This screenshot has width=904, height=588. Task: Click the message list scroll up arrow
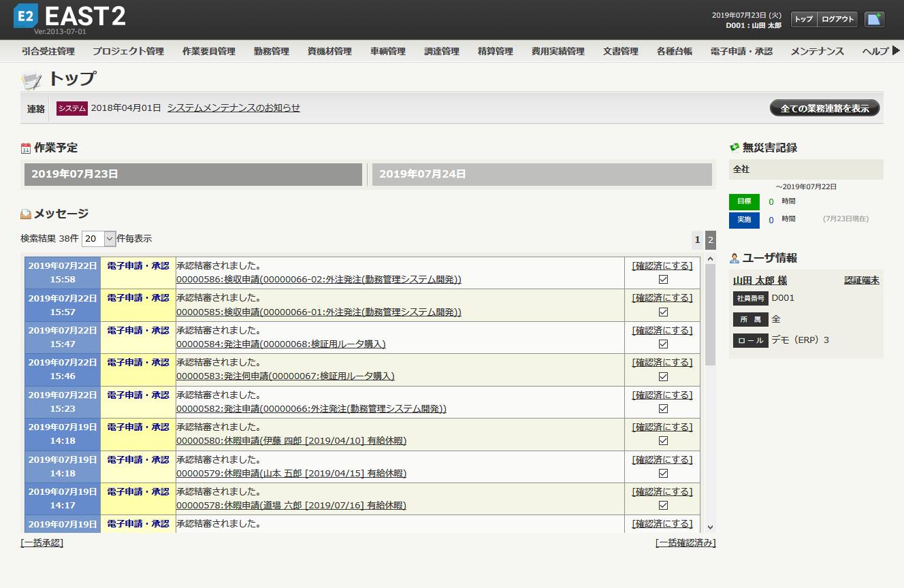(710, 259)
